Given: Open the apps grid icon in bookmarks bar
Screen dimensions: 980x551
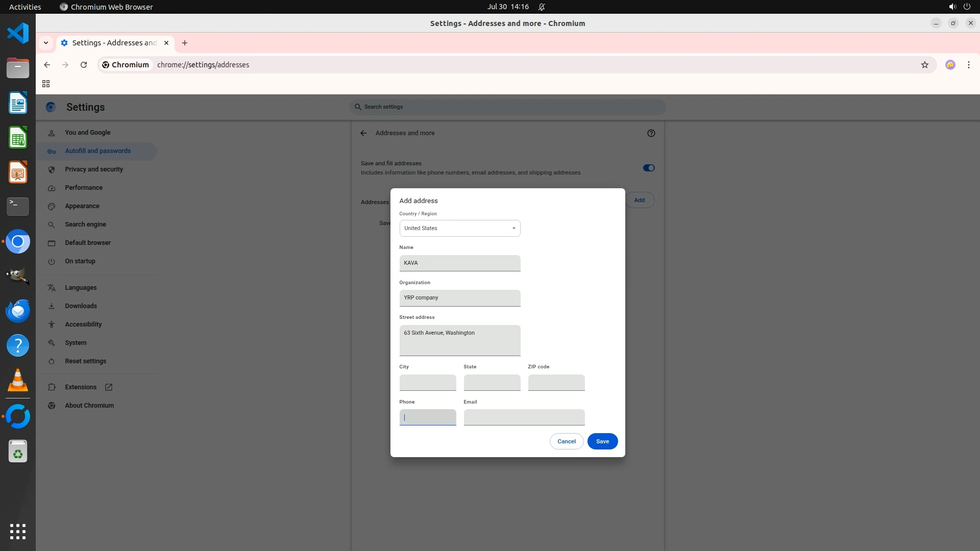Looking at the screenshot, I should tap(46, 84).
